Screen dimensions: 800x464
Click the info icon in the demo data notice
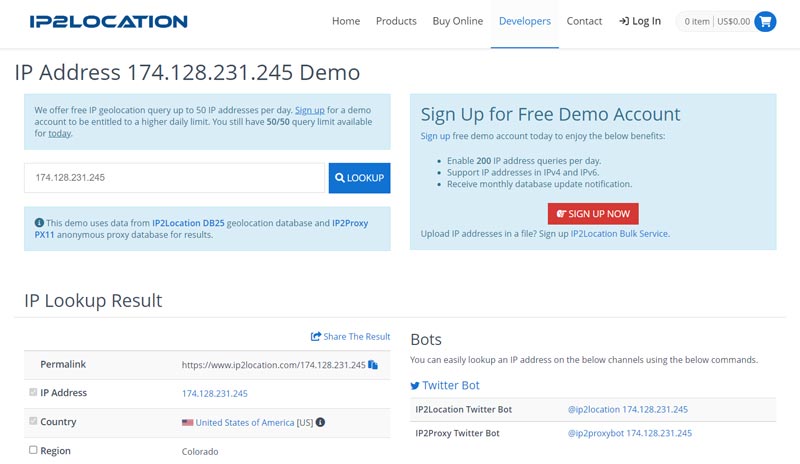point(39,223)
